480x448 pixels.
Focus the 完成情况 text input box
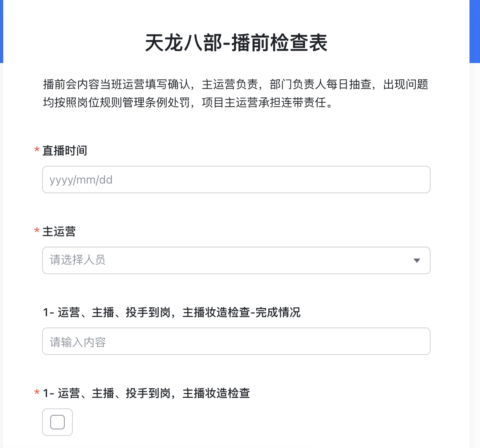click(236, 341)
